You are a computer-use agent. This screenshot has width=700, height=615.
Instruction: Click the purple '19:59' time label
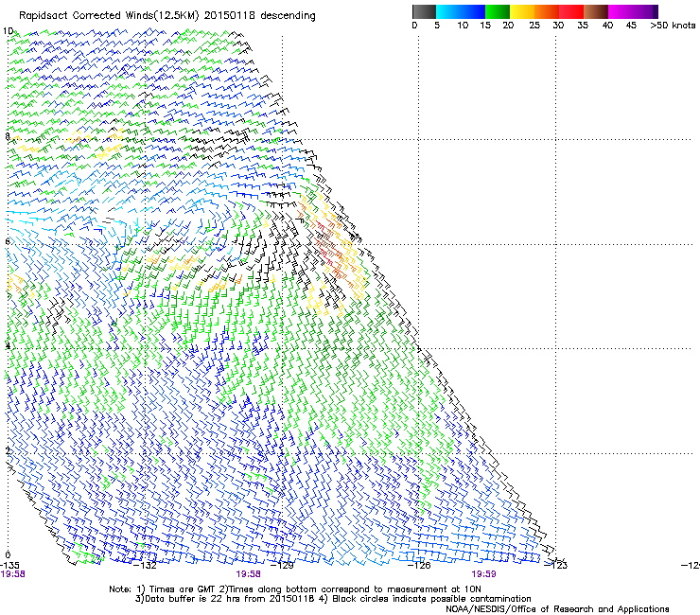pyautogui.click(x=483, y=574)
